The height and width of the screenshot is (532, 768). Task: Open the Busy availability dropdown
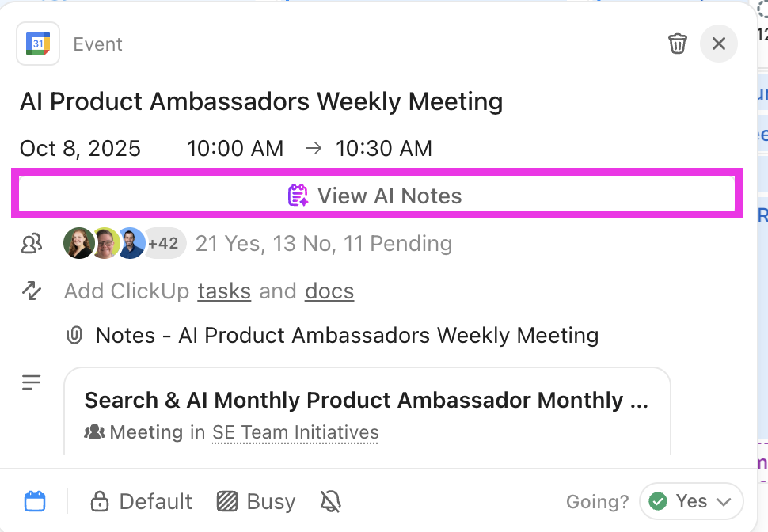point(255,501)
